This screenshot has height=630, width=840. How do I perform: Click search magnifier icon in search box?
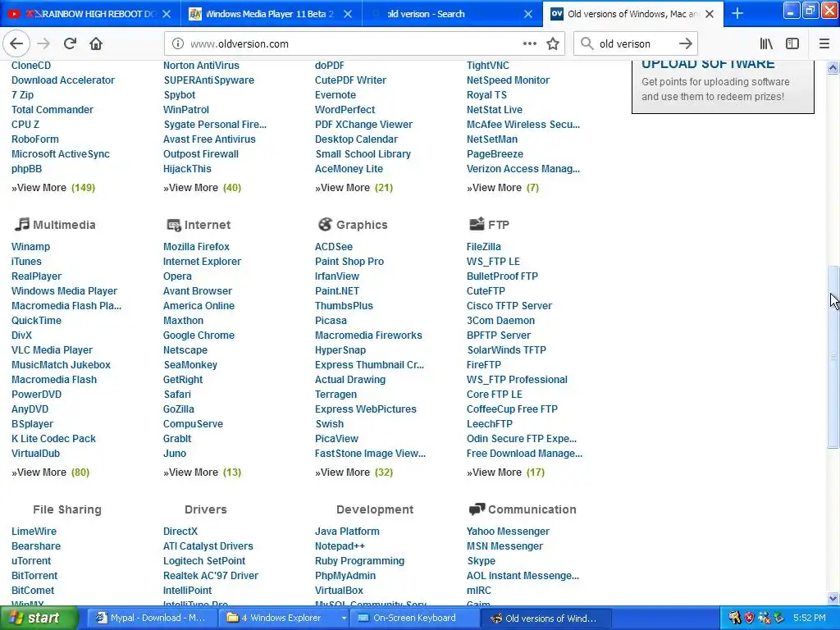[x=587, y=44]
